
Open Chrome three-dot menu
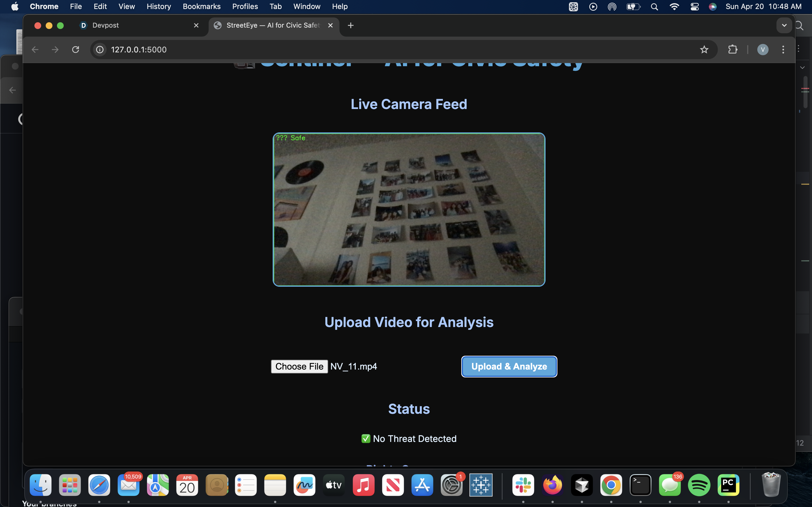[x=783, y=50]
